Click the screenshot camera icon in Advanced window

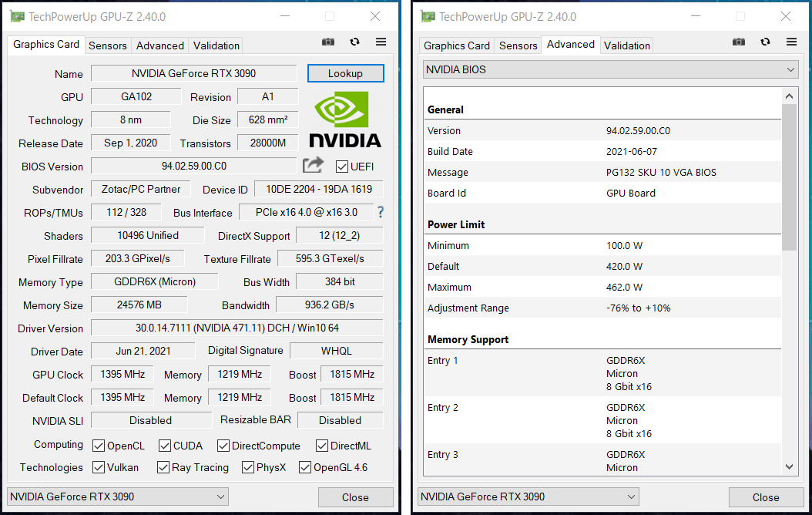click(739, 42)
